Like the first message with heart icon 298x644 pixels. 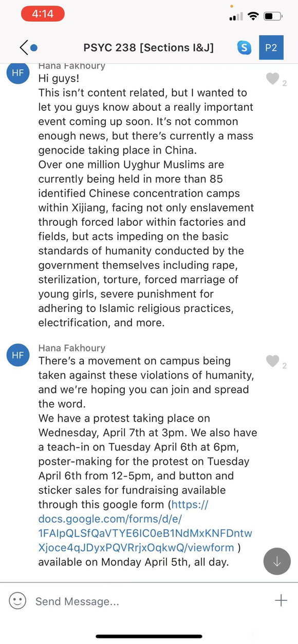pos(272,79)
